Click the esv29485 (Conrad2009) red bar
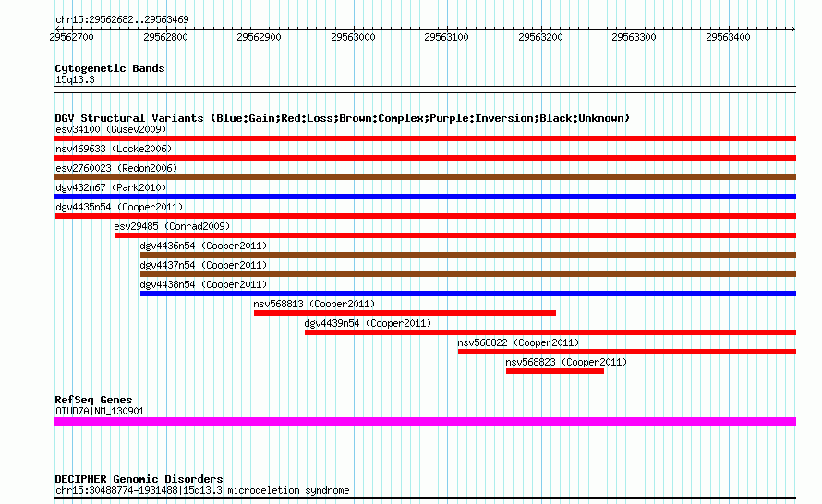The image size is (822, 504). (x=455, y=235)
